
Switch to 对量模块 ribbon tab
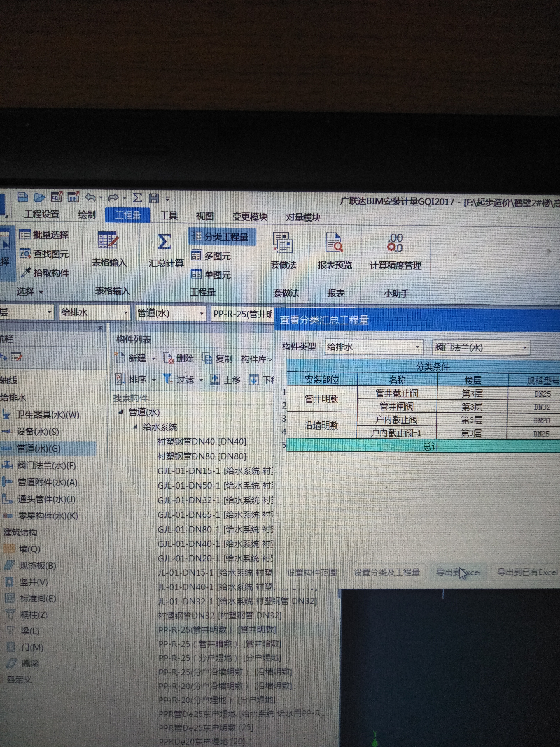(x=303, y=217)
